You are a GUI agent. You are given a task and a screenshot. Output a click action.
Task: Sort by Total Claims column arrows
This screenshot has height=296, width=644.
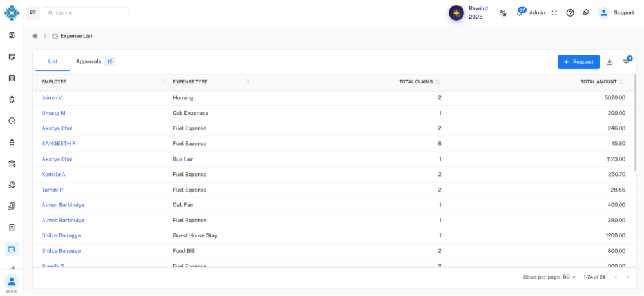coord(438,82)
